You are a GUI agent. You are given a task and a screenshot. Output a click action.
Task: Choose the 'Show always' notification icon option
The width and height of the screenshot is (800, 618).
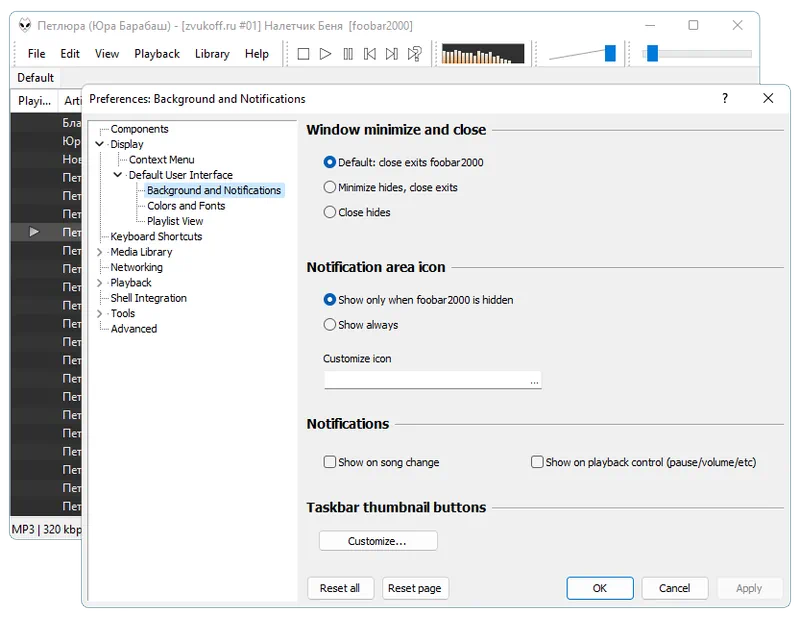330,325
